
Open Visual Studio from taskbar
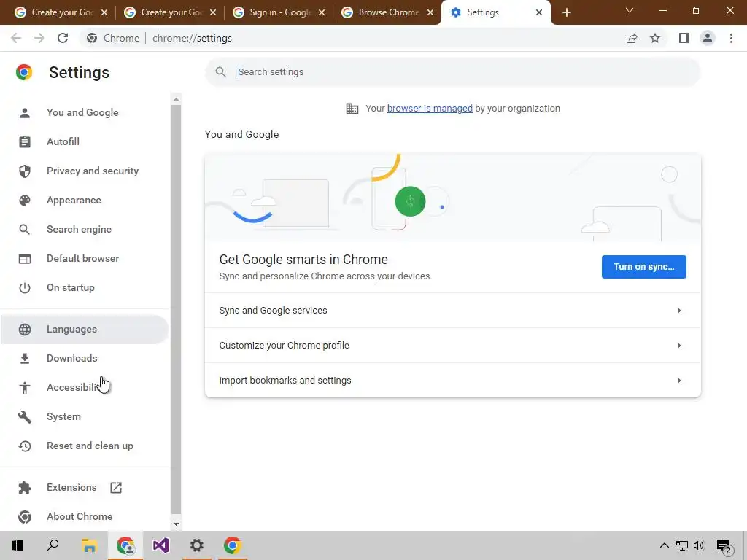[x=161, y=545]
